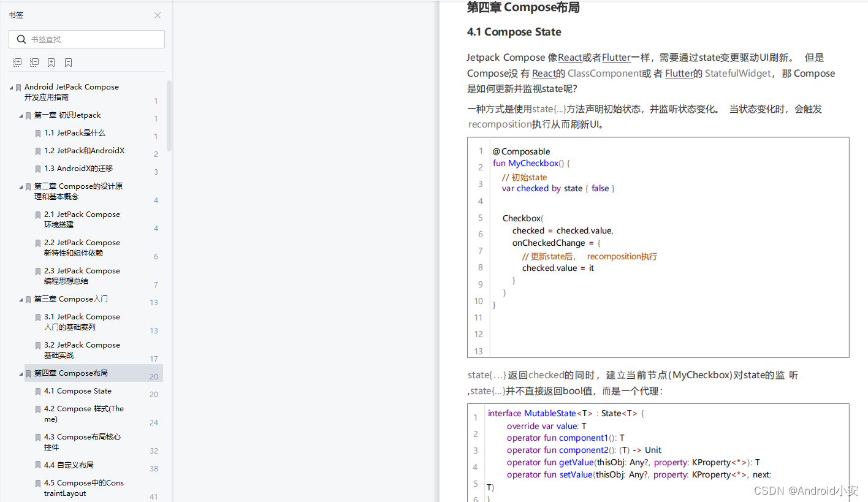Click the heading 4.1 Compose State in the document
868x502 pixels.
point(514,32)
